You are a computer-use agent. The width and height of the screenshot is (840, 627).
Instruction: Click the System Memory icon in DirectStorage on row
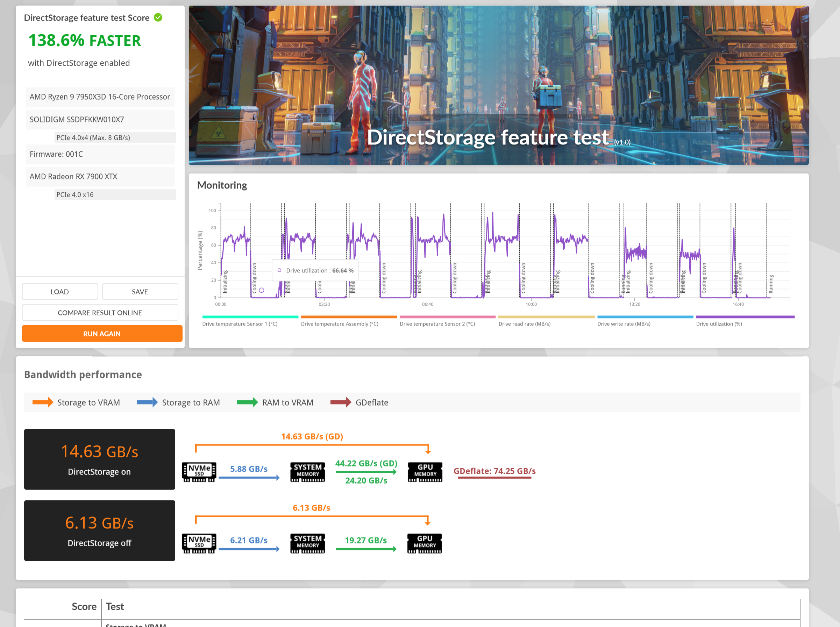[x=307, y=472]
